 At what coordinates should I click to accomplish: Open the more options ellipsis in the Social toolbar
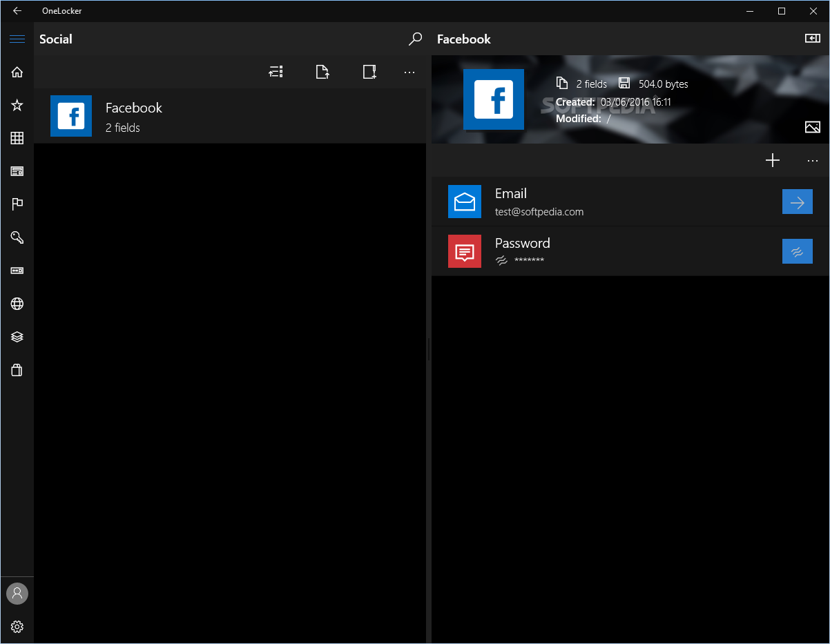409,72
